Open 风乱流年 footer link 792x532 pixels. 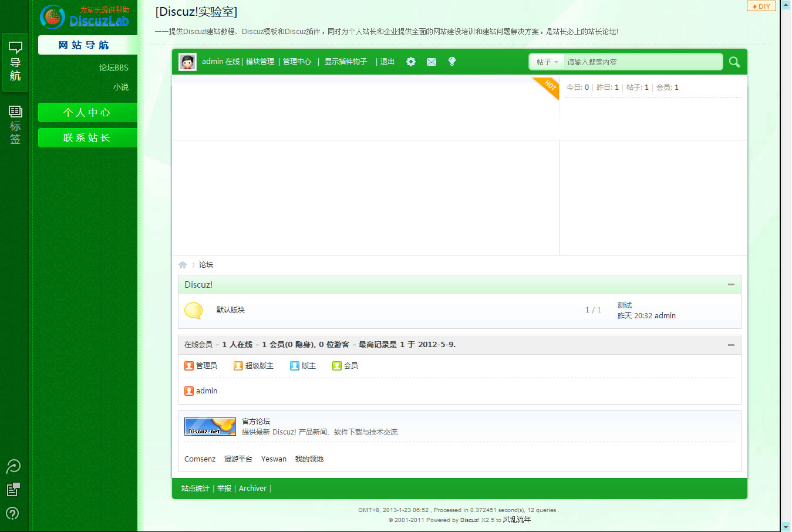517,520
